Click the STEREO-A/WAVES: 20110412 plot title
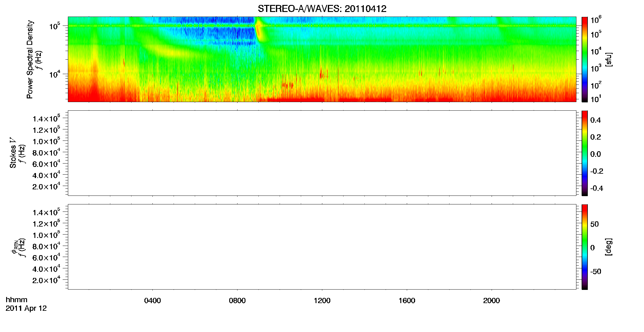644x332 pixels. click(322, 9)
